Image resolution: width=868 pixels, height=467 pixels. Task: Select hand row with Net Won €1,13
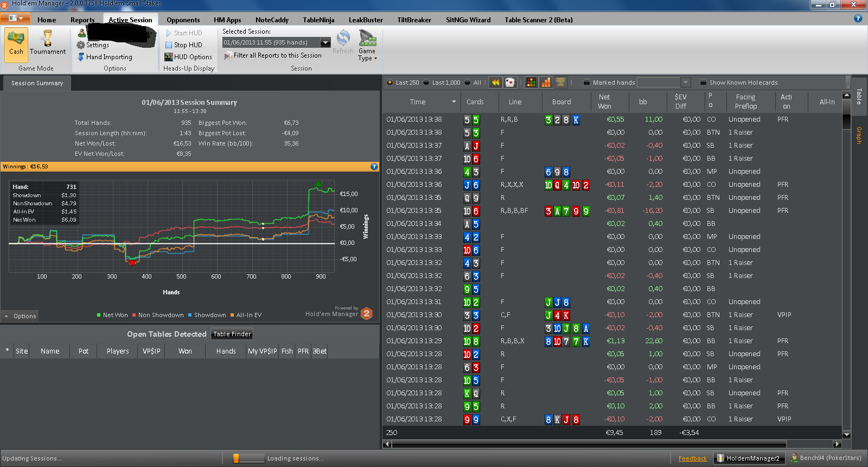tap(613, 341)
